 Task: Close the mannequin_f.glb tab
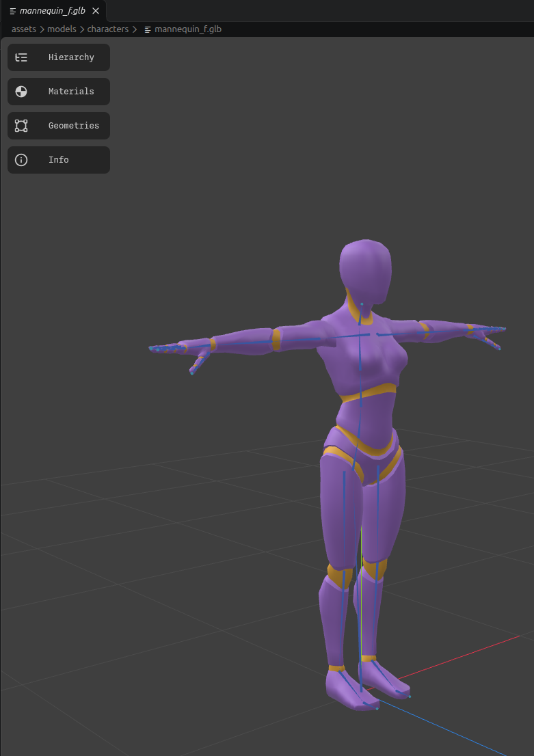click(96, 11)
